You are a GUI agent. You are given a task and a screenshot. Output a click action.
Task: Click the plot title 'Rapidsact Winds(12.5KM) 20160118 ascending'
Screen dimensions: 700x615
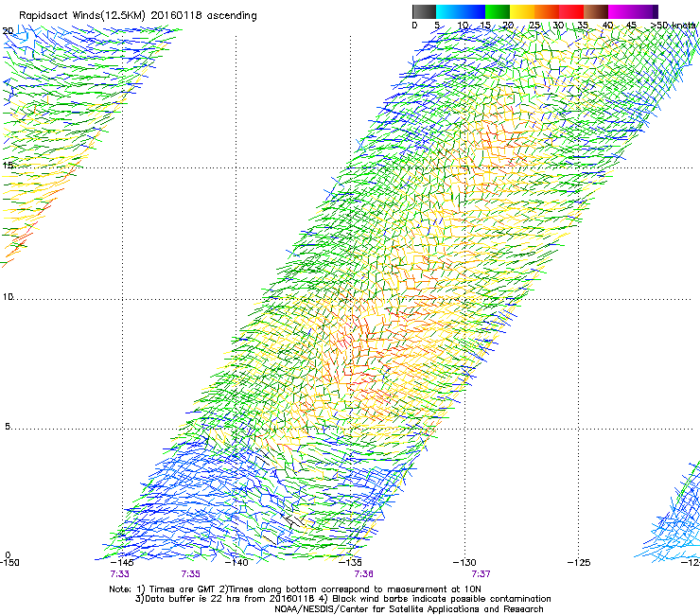[138, 16]
